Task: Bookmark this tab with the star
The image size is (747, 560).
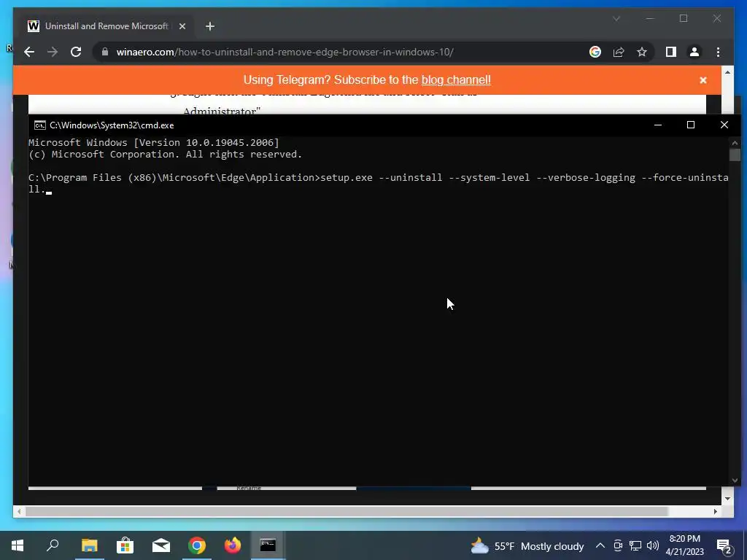Action: point(642,52)
